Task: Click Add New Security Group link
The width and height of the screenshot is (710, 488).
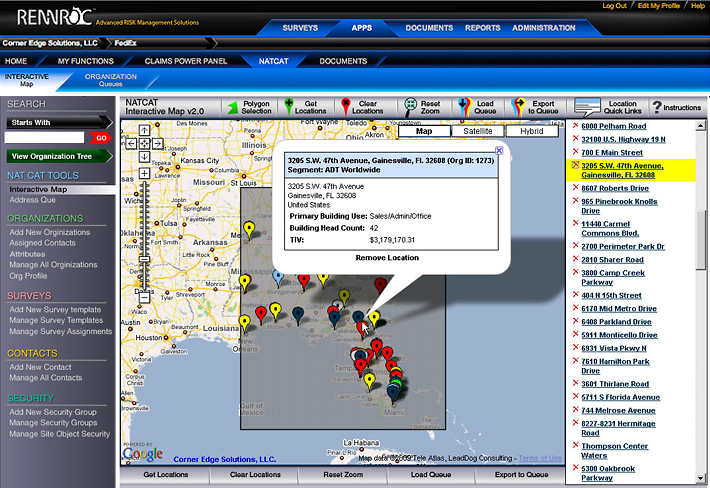Action: coord(53,412)
